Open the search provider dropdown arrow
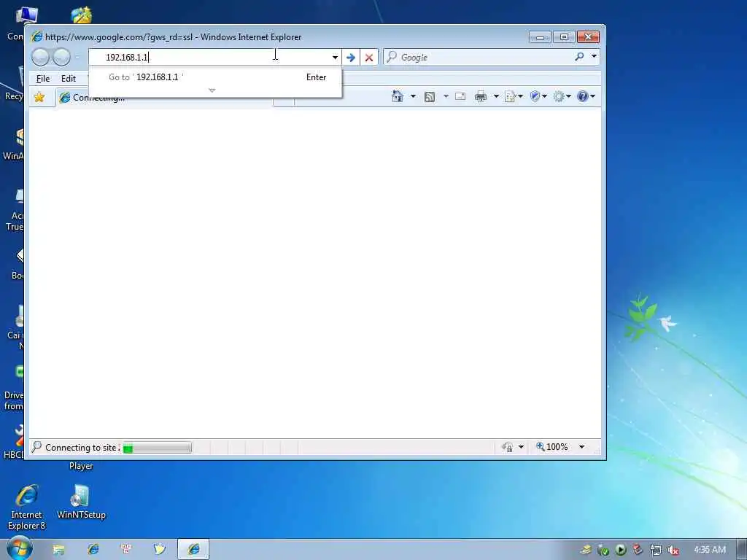The height and width of the screenshot is (560, 747). coord(594,57)
